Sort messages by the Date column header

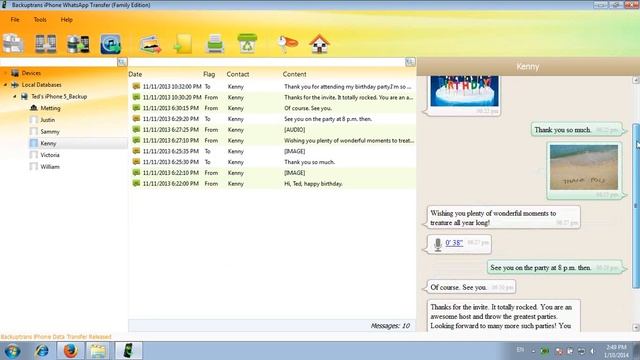pyautogui.click(x=135, y=74)
